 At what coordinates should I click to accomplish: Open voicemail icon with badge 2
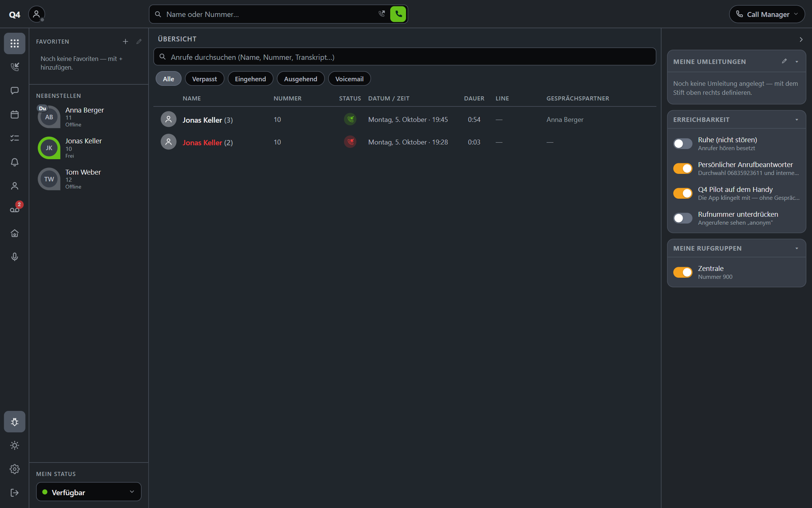pos(15,210)
